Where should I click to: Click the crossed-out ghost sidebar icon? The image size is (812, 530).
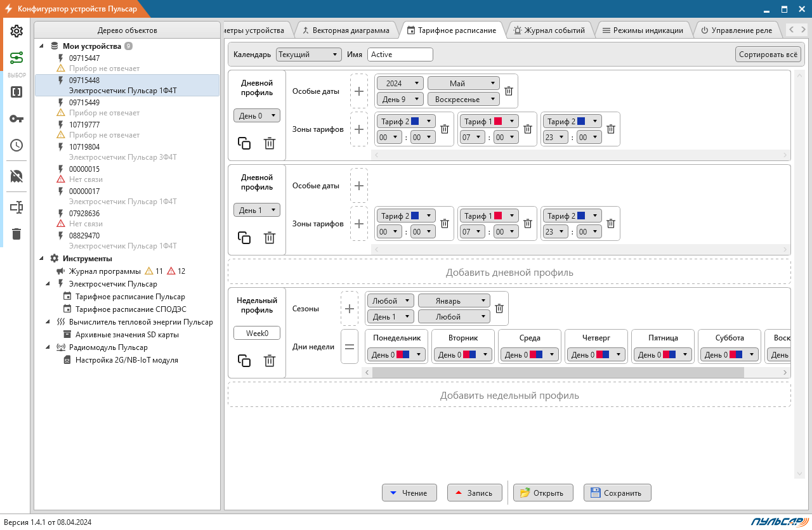click(16, 176)
